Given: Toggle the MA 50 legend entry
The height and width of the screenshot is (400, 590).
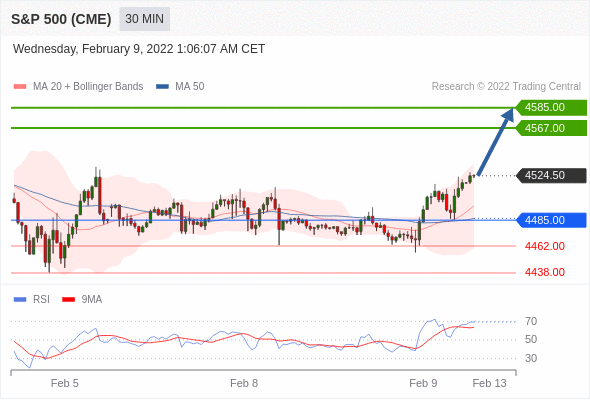Looking at the screenshot, I should [x=180, y=87].
